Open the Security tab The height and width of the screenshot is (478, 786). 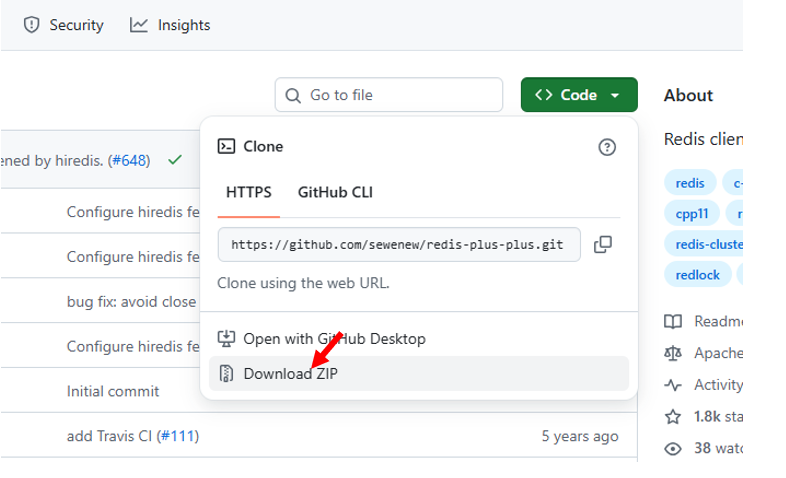point(63,25)
